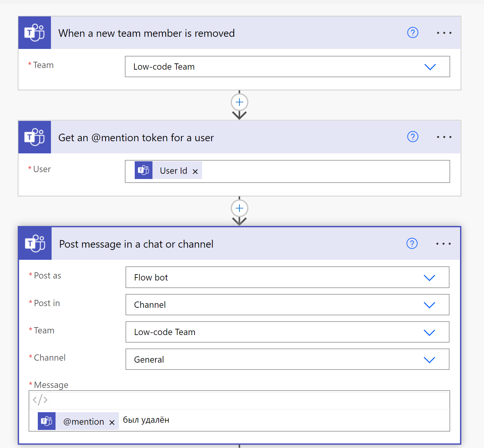Open help for the Post message action
The width and height of the screenshot is (484, 448).
pos(412,243)
